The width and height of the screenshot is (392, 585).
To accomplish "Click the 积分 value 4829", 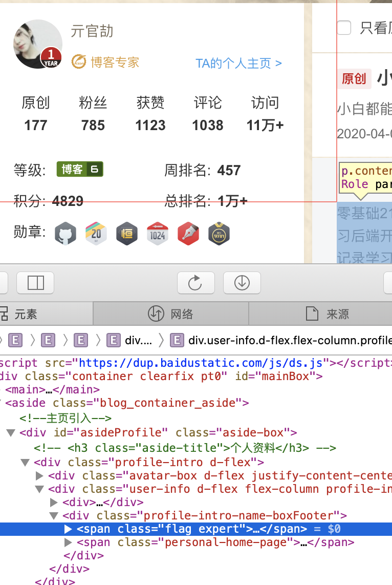I will click(x=68, y=201).
